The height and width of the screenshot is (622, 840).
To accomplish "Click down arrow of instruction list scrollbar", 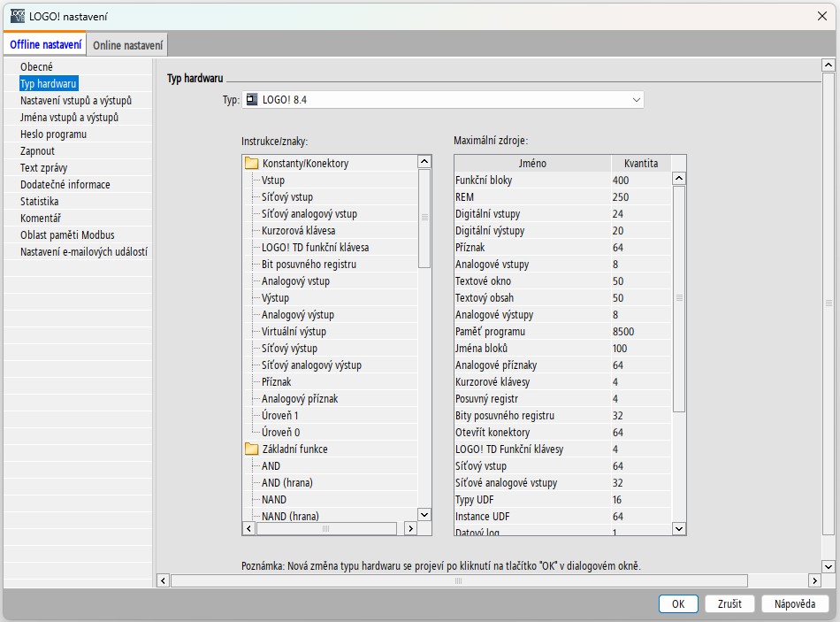I will coord(424,515).
